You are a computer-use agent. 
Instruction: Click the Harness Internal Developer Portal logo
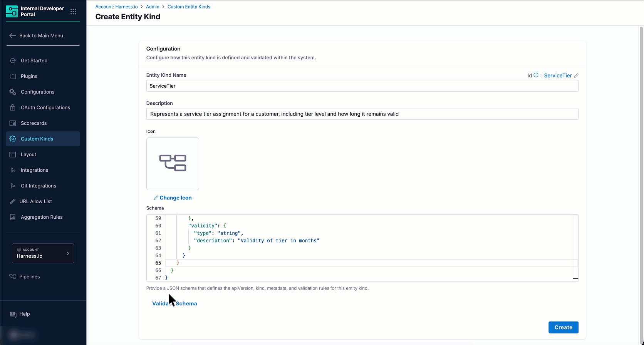(12, 12)
